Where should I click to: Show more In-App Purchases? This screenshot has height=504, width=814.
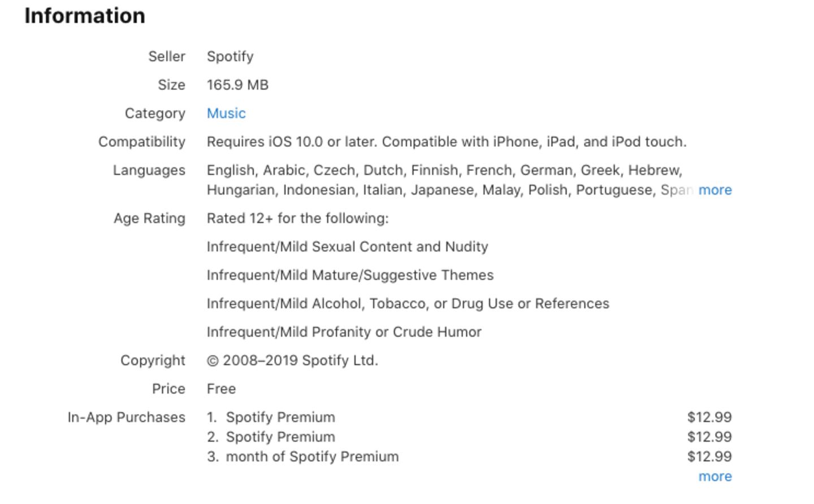coord(715,476)
